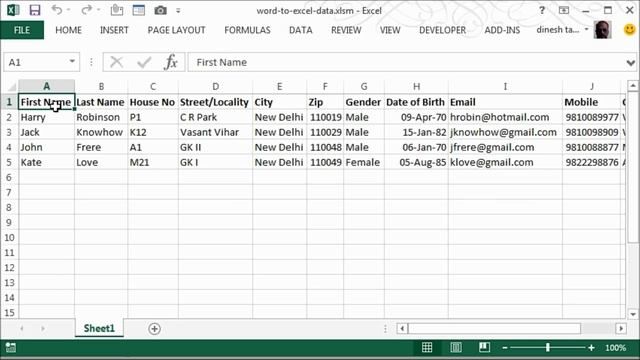Add a new sheet with plus button

click(154, 329)
